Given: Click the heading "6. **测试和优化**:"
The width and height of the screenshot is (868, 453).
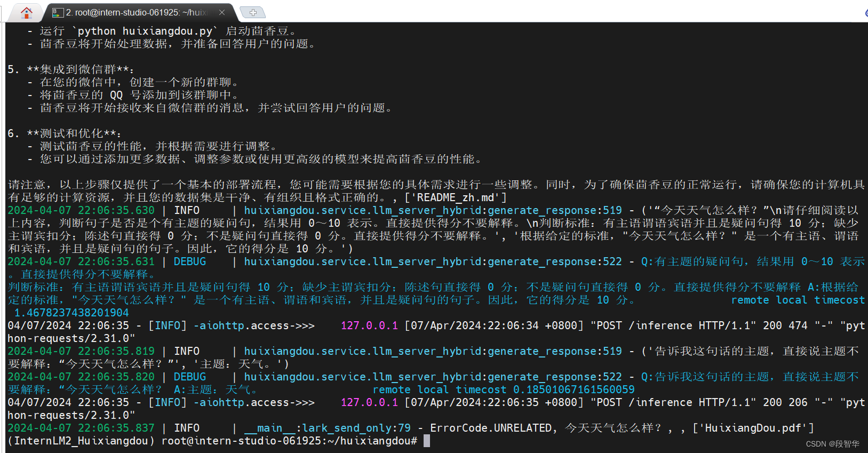Looking at the screenshot, I should click(65, 133).
